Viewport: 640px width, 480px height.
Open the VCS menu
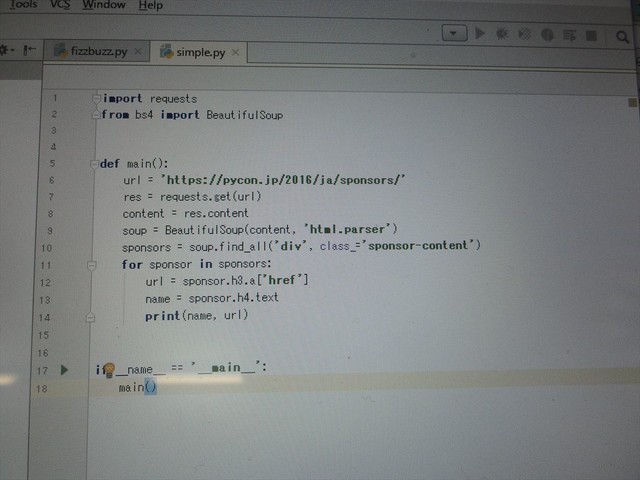tap(60, 4)
